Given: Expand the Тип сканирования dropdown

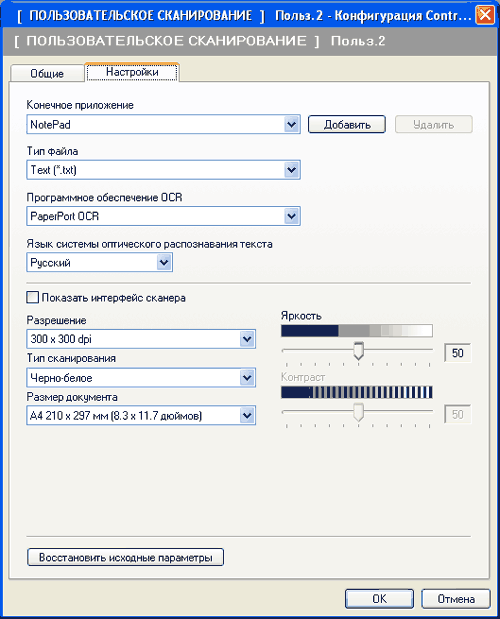Looking at the screenshot, I should click(141, 378).
